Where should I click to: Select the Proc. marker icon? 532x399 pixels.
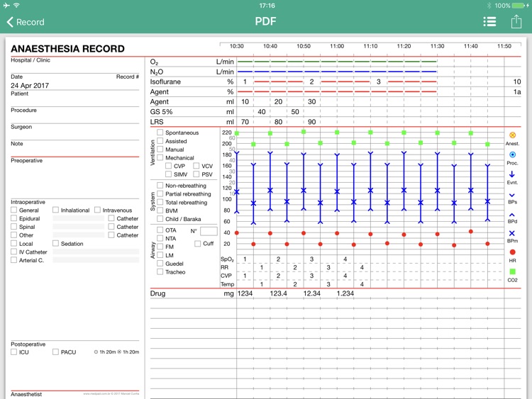pos(512,154)
